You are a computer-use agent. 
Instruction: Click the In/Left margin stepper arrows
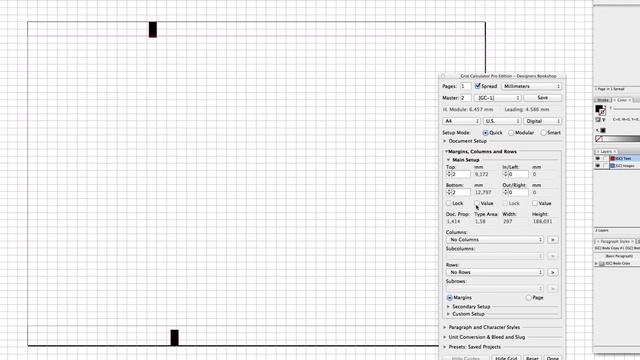[505, 174]
